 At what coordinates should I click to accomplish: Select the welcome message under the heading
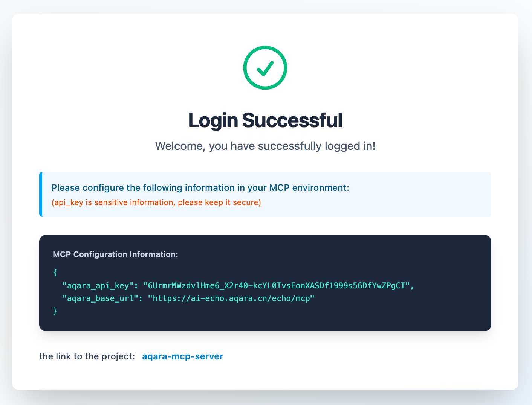coord(265,146)
